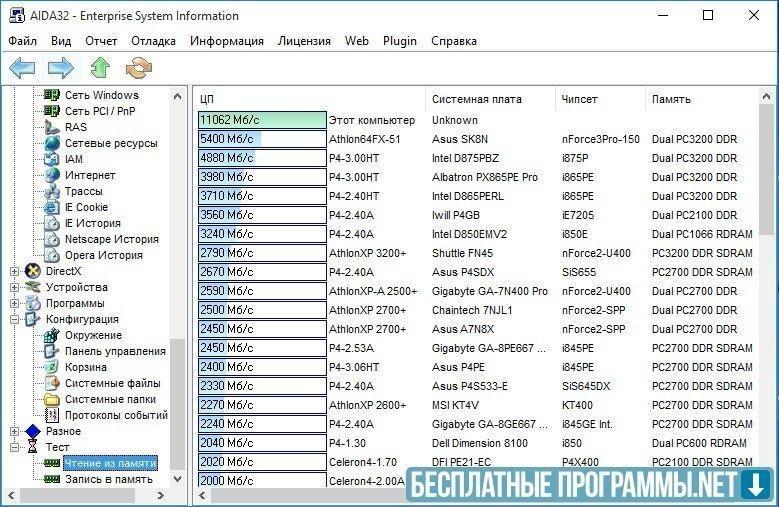Click results list scroll up arrow
This screenshot has height=507, width=779.
(x=767, y=97)
